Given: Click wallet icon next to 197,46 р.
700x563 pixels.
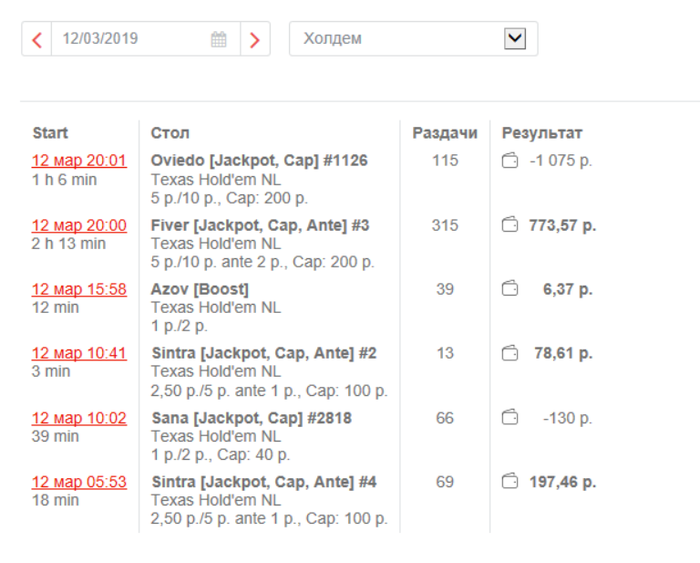Looking at the screenshot, I should 510,482.
